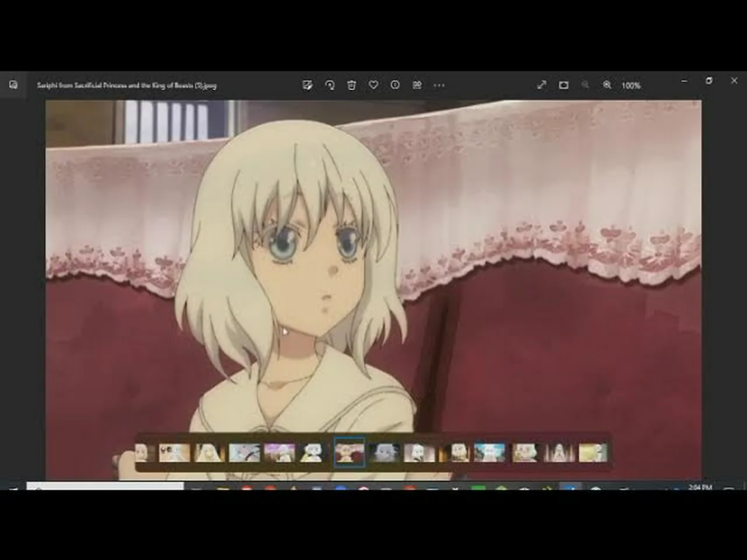This screenshot has height=560, width=747.
Task: Enter full screen with the diagonal arrows icon
Action: click(x=542, y=85)
